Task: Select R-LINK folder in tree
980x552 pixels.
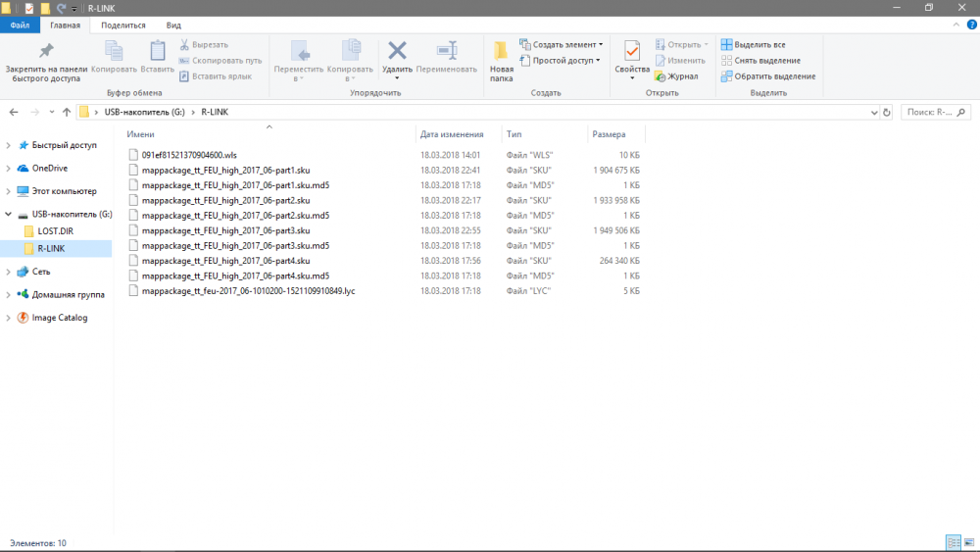Action: tap(51, 249)
